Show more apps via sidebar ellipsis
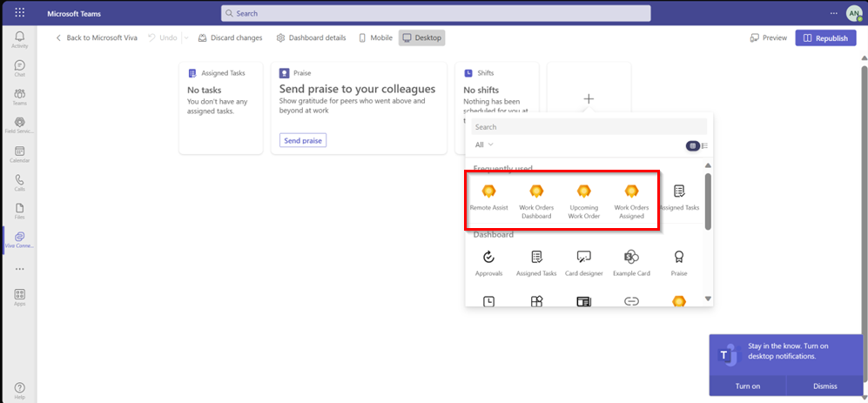The width and height of the screenshot is (868, 403). [19, 269]
